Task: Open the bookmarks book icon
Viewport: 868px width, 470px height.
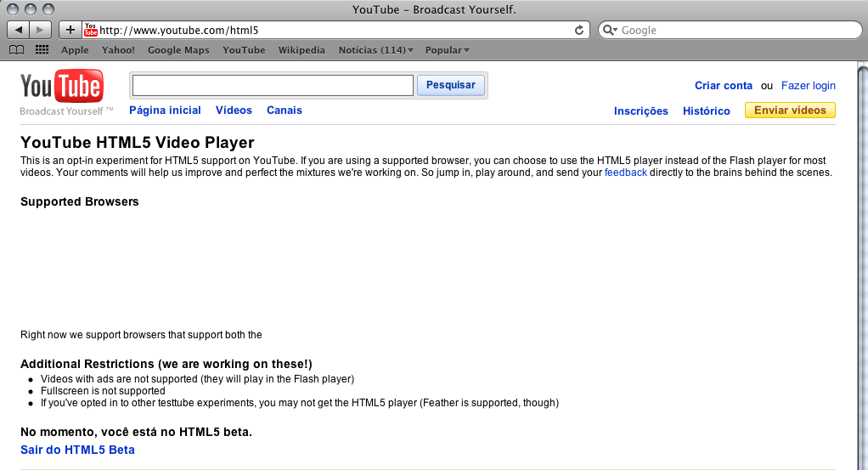Action: 17,50
